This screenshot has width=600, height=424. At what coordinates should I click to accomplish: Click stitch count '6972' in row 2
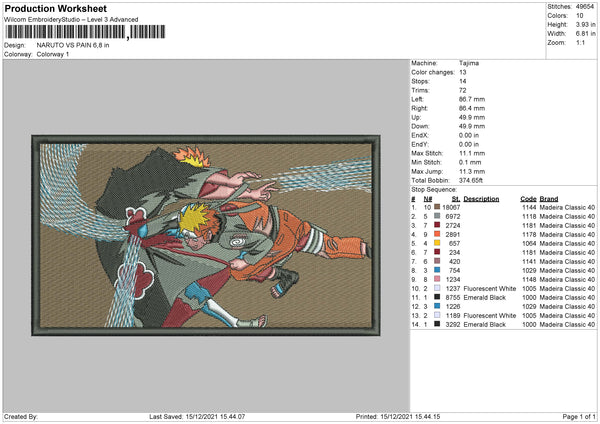[x=453, y=216]
